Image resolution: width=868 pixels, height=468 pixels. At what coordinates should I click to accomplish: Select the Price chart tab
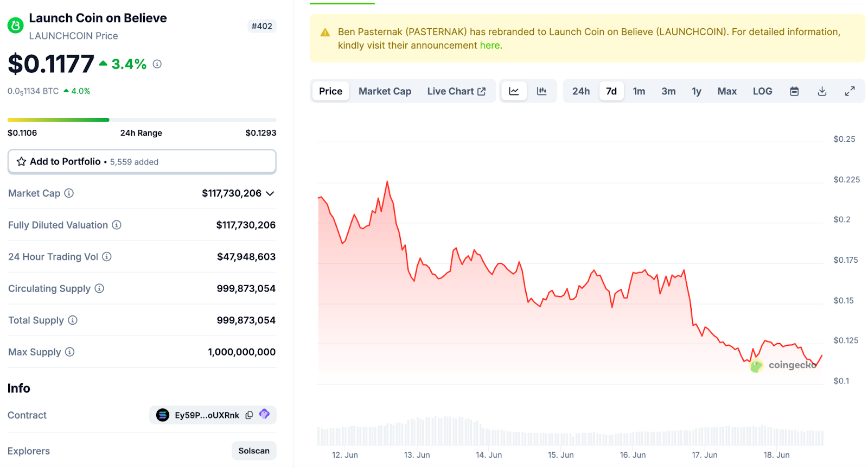[x=331, y=91]
